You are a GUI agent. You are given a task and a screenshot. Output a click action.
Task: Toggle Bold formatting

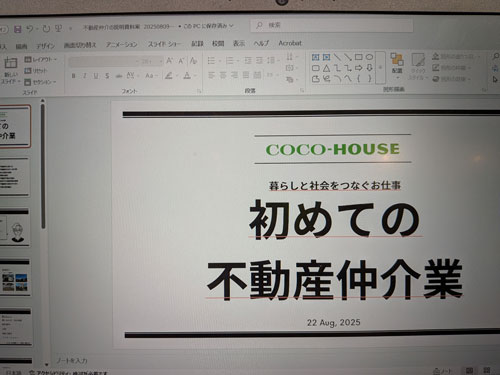[74, 76]
